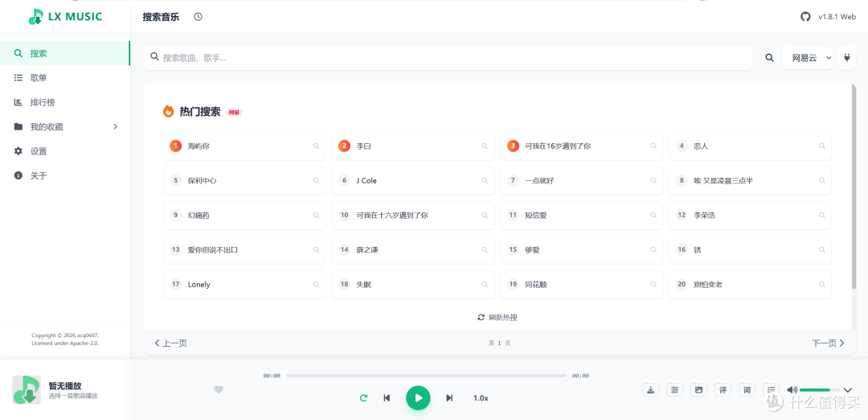Click the v1.8.1 Web version text

point(837,17)
